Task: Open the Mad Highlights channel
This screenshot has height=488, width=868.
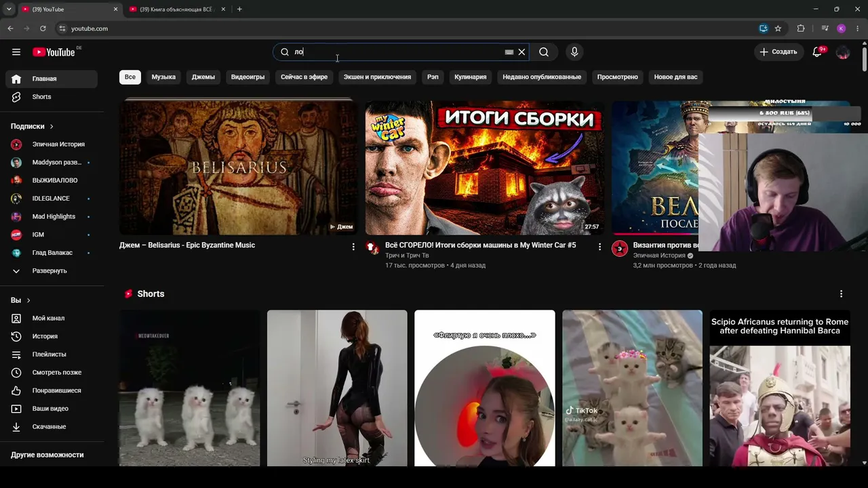Action: pos(52,217)
